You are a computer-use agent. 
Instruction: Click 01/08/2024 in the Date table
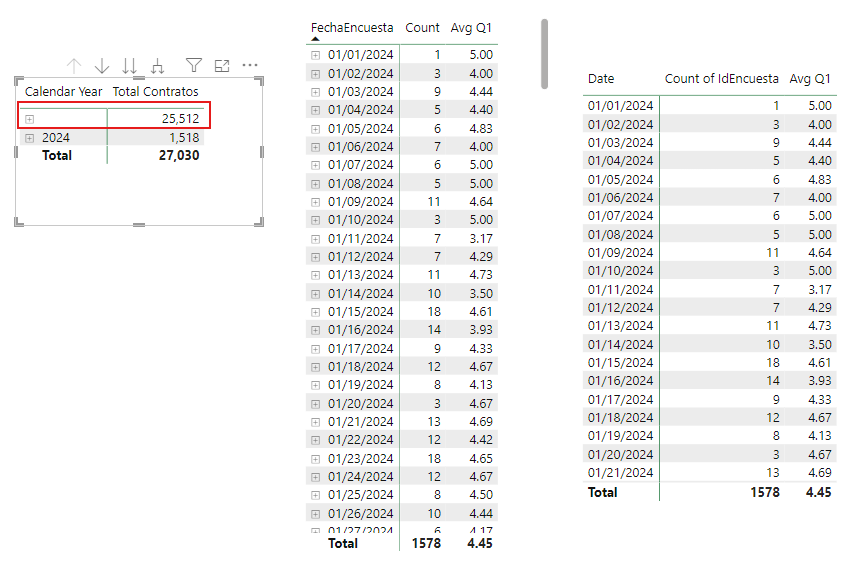pos(621,235)
